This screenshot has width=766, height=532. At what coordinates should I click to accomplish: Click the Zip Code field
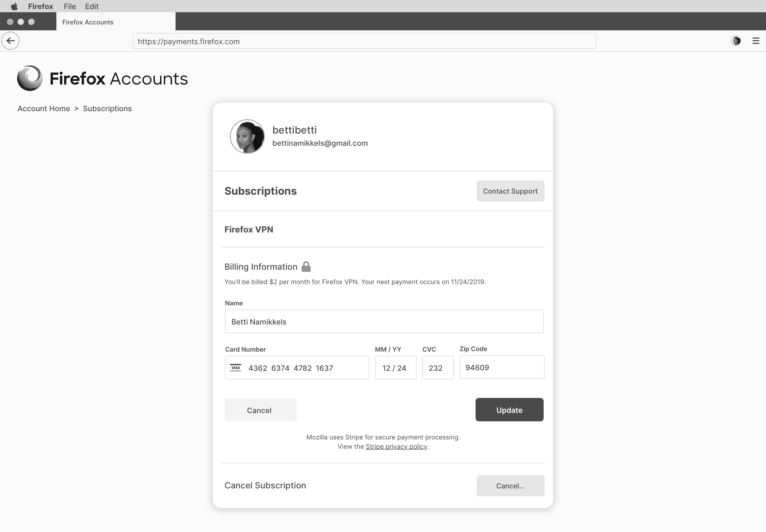[502, 367]
